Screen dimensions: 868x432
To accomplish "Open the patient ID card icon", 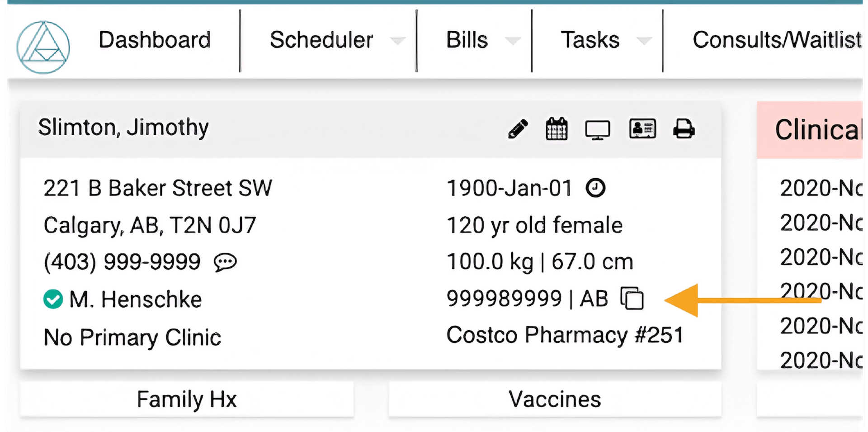I will tap(642, 129).
